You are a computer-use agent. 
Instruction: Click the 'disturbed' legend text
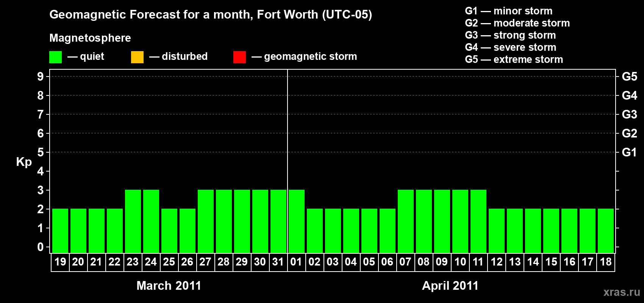point(185,56)
